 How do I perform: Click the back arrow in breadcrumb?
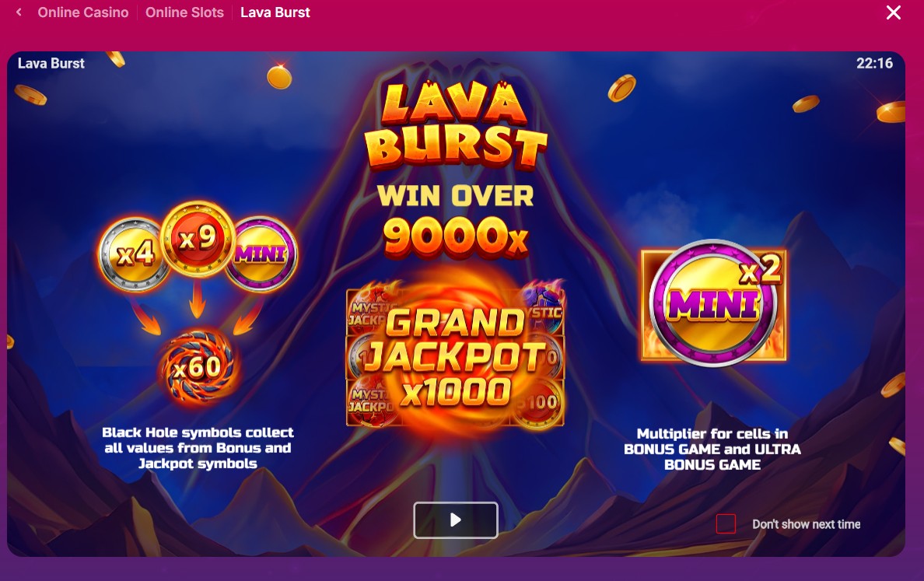[19, 12]
